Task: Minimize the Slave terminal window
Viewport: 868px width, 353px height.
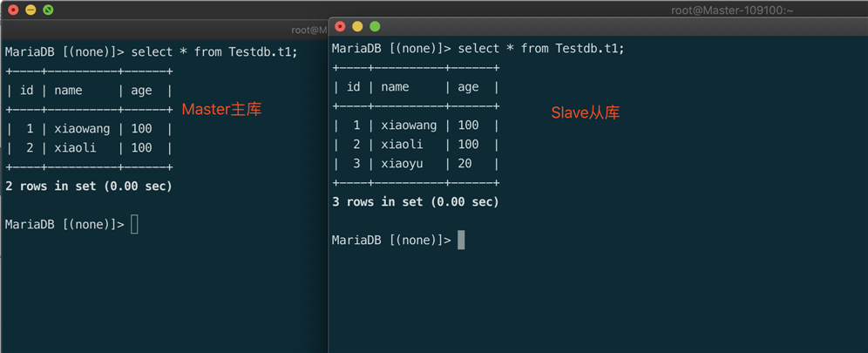Action: point(357,26)
